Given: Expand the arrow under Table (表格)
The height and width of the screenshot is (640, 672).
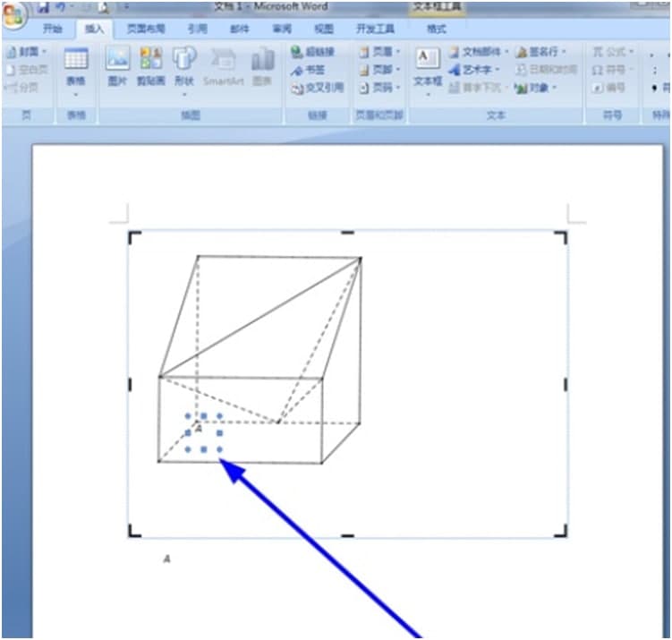Looking at the screenshot, I should click(x=76, y=94).
